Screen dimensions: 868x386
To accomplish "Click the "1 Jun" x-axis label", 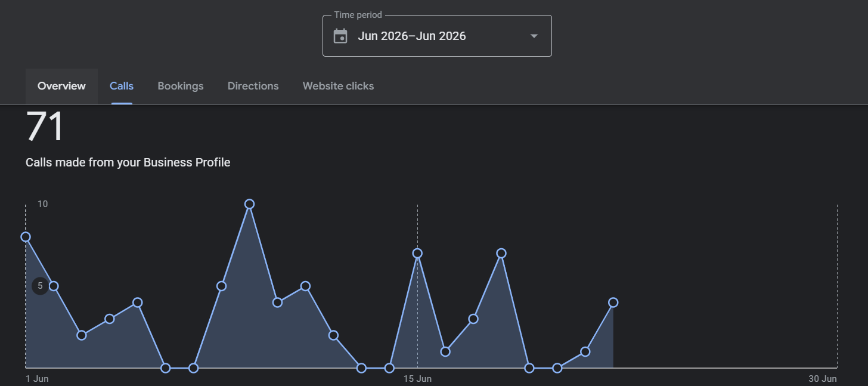I will (37, 379).
